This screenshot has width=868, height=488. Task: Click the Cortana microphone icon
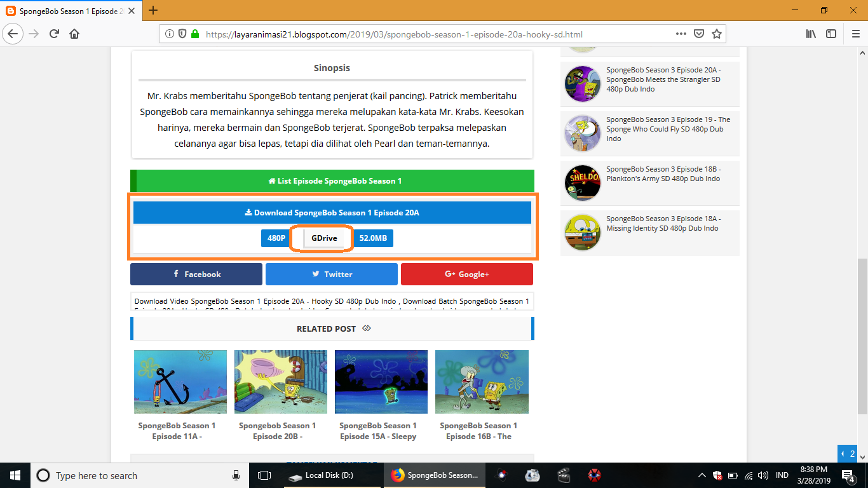coord(236,475)
